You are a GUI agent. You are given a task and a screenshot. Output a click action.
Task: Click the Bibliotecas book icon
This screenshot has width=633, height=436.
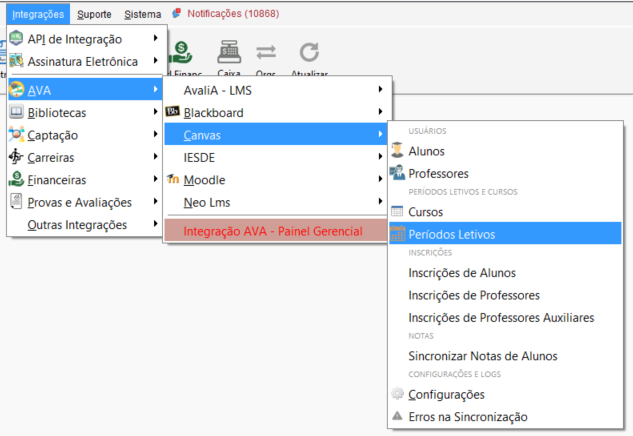[x=16, y=112]
